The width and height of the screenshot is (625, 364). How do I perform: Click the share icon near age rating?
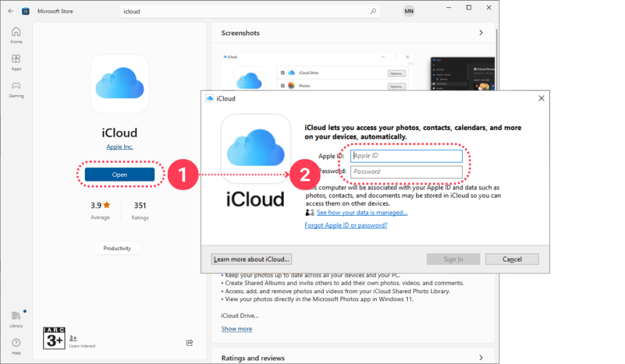pyautogui.click(x=190, y=343)
